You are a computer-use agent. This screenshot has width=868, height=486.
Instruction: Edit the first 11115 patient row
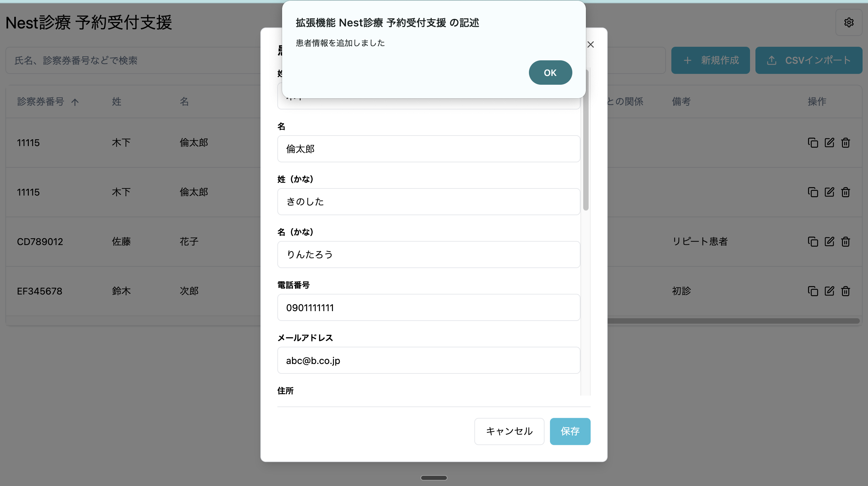[829, 143]
